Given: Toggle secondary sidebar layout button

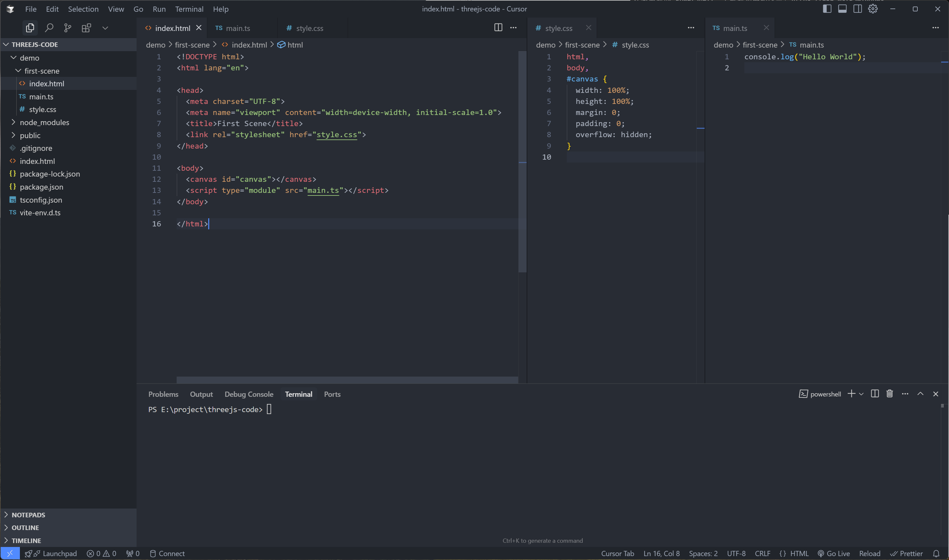Looking at the screenshot, I should click(x=857, y=9).
